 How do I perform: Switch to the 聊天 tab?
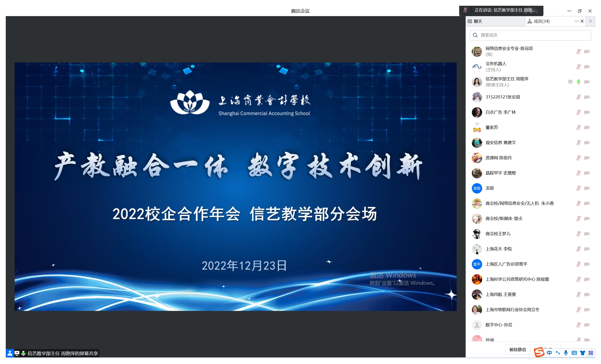[x=478, y=21]
